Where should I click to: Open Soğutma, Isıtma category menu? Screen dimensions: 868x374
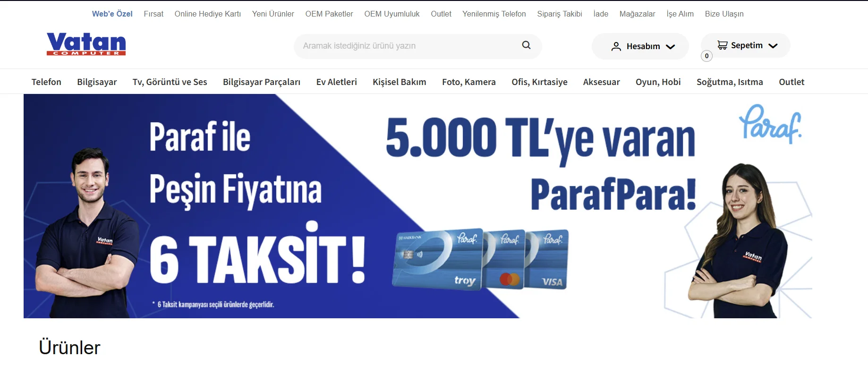click(x=730, y=82)
